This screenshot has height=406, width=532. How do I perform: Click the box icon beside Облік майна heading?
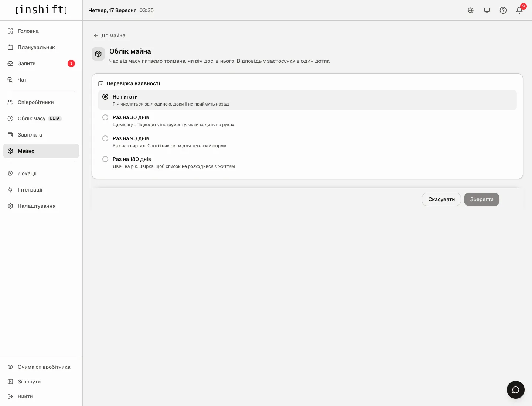click(98, 54)
